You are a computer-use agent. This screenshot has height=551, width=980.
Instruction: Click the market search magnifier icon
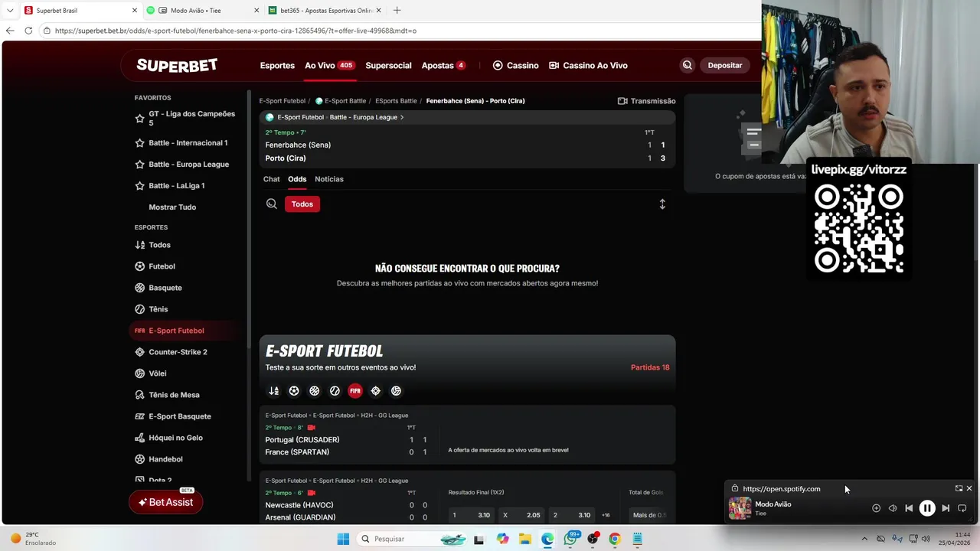pyautogui.click(x=271, y=204)
